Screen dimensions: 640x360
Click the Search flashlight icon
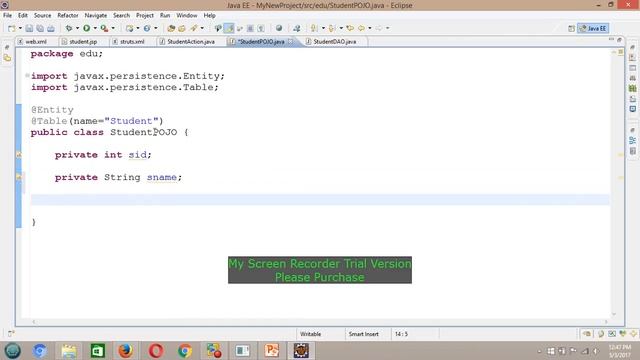click(193, 28)
